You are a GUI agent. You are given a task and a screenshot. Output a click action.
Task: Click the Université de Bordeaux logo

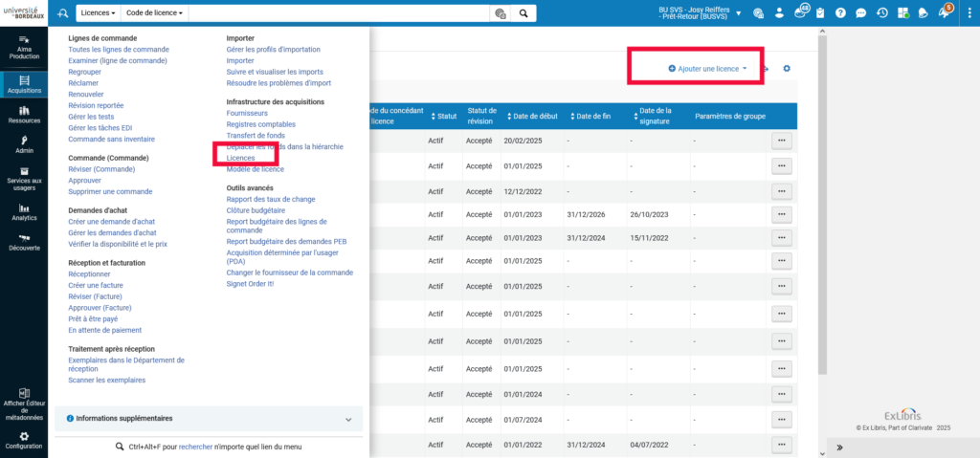point(24,12)
